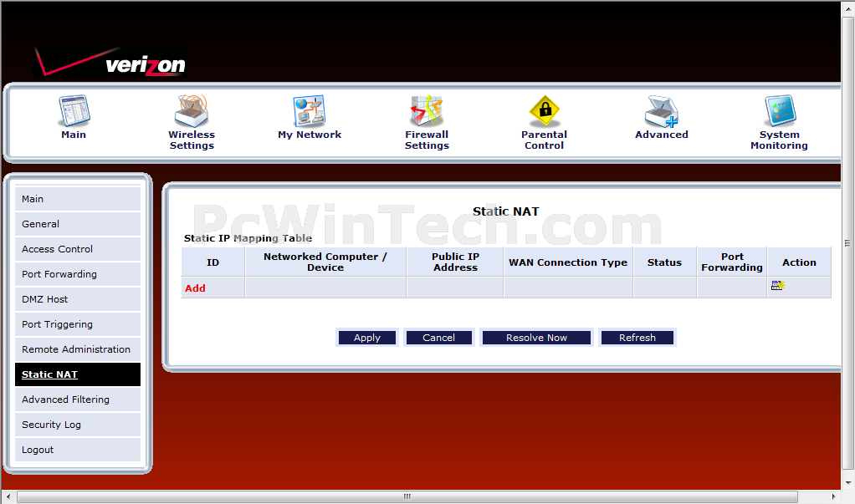Screen dimensions: 855x504
Task: Click the Status column header
Action: click(665, 262)
